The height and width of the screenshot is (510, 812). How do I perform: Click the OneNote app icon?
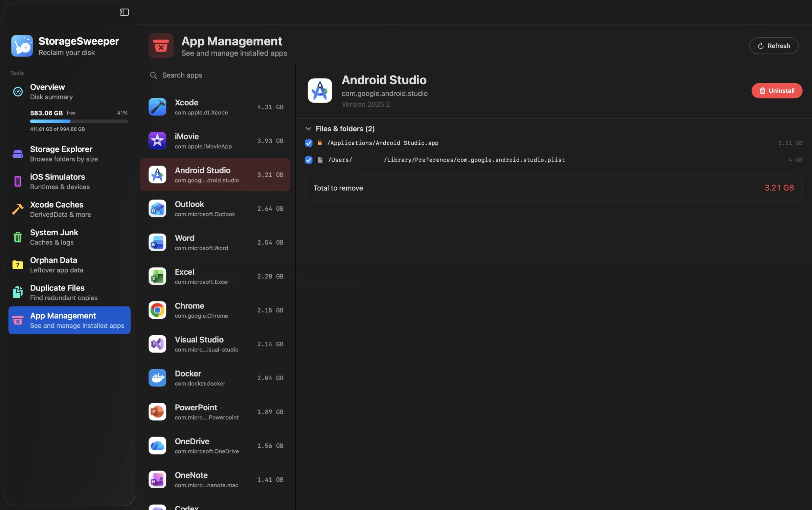pyautogui.click(x=157, y=480)
